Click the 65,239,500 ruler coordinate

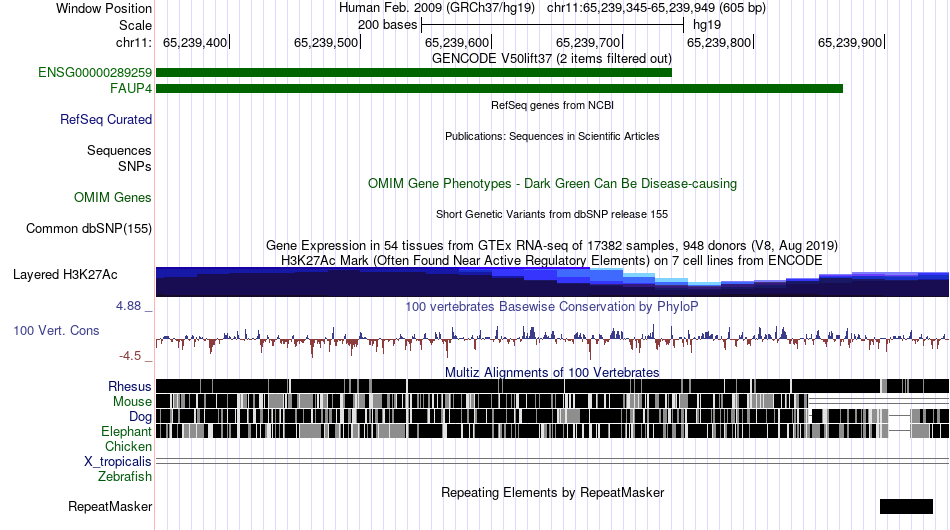(326, 42)
